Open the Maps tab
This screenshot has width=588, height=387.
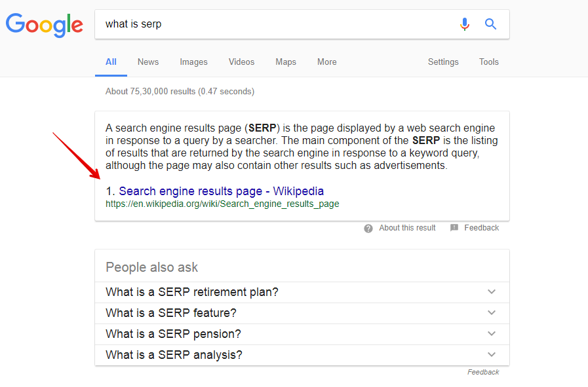click(x=286, y=62)
